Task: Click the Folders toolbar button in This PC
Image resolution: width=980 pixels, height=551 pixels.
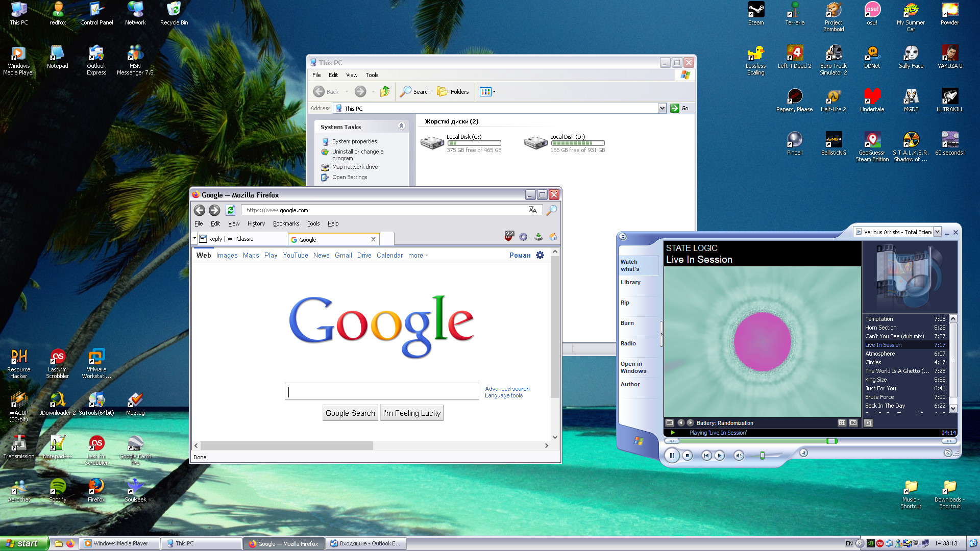Action: 453,92
